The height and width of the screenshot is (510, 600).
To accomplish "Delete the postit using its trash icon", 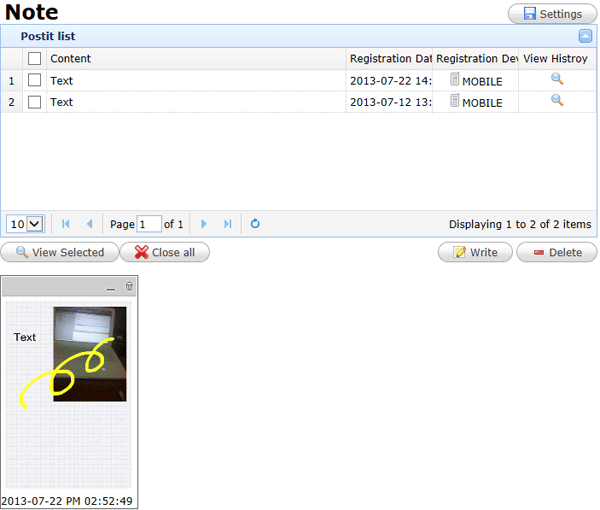I will click(x=129, y=287).
